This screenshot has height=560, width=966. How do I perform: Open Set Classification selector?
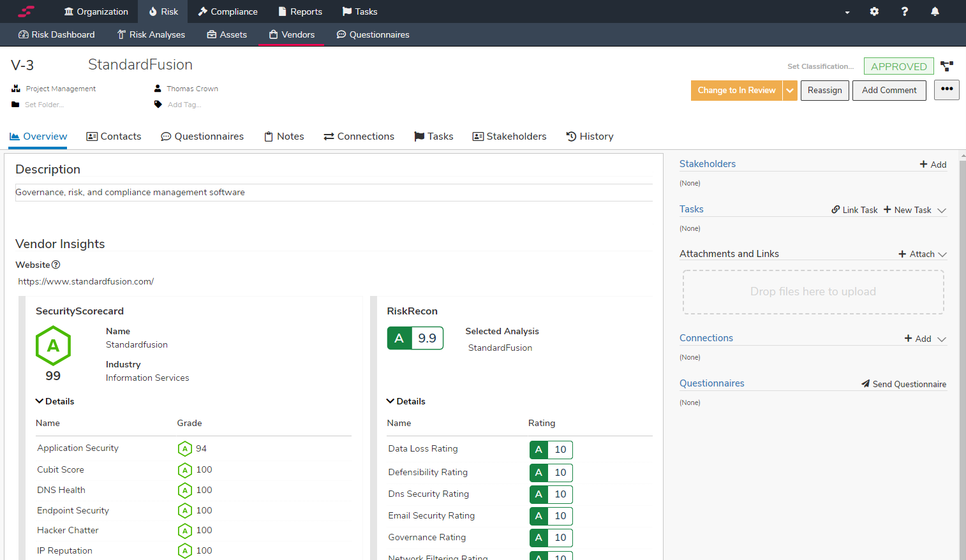pyautogui.click(x=821, y=66)
